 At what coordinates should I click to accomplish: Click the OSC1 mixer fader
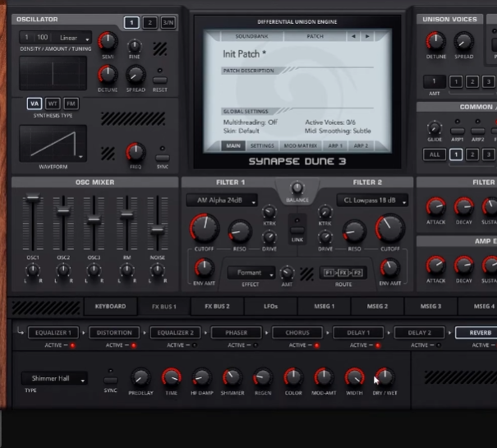click(33, 198)
